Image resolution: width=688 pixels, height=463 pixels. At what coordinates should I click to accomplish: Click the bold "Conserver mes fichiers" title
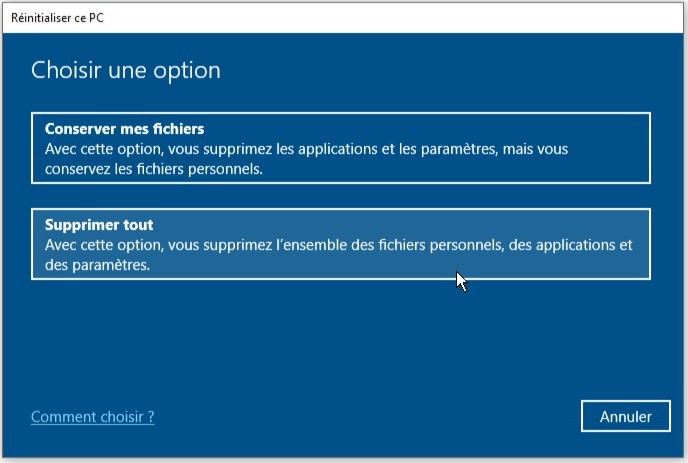(x=124, y=129)
